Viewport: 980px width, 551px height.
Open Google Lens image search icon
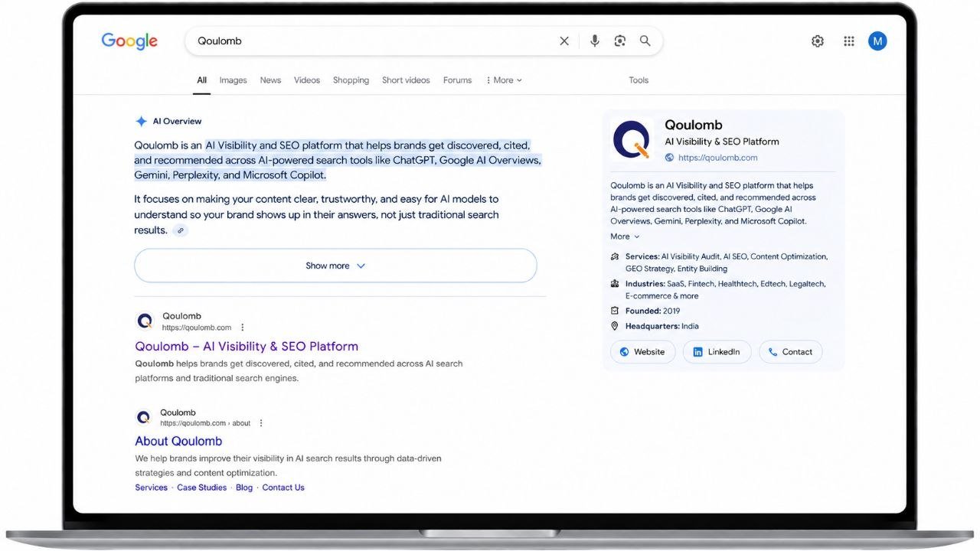pyautogui.click(x=620, y=41)
